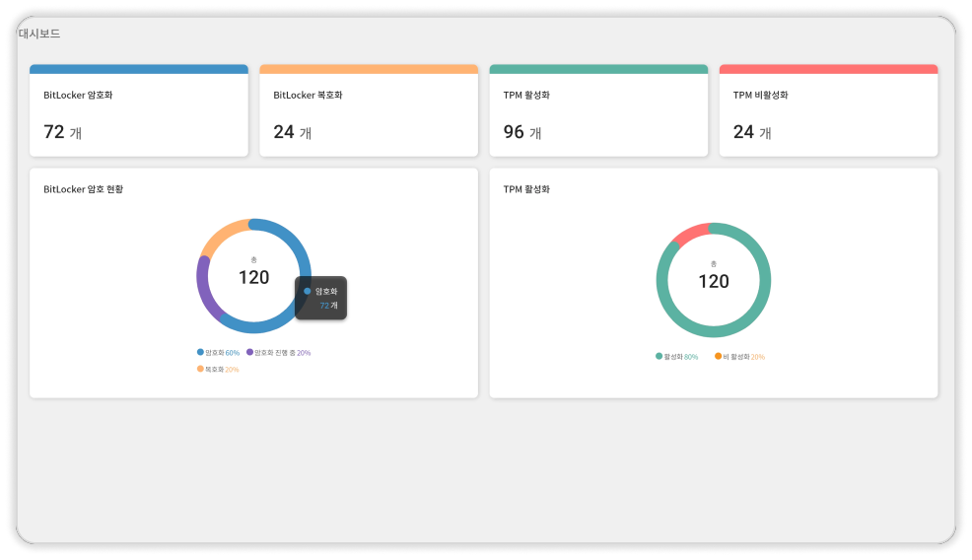Toggle the 복호화 20% legend item
Screen dimensions: 972x560
(x=218, y=369)
